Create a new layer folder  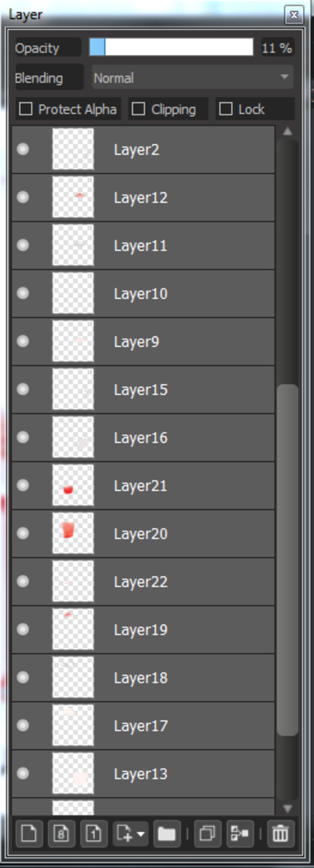[x=167, y=834]
